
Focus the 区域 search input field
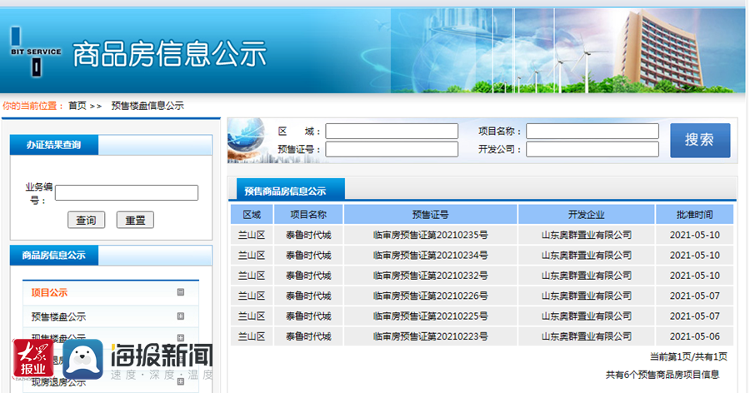click(392, 131)
